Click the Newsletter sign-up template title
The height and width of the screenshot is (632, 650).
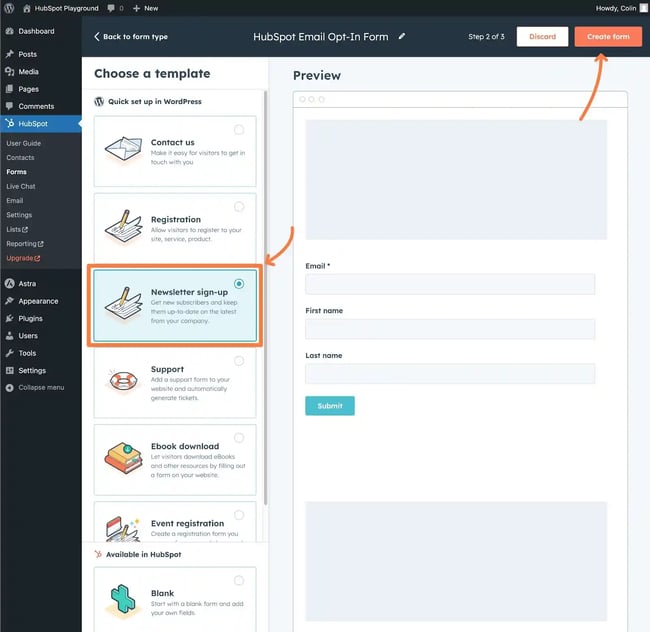click(189, 292)
